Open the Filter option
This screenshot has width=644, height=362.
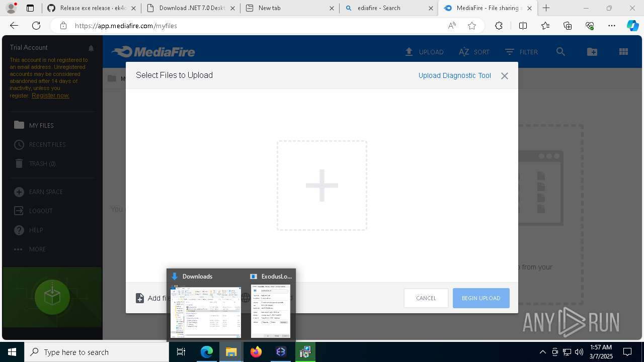(521, 52)
